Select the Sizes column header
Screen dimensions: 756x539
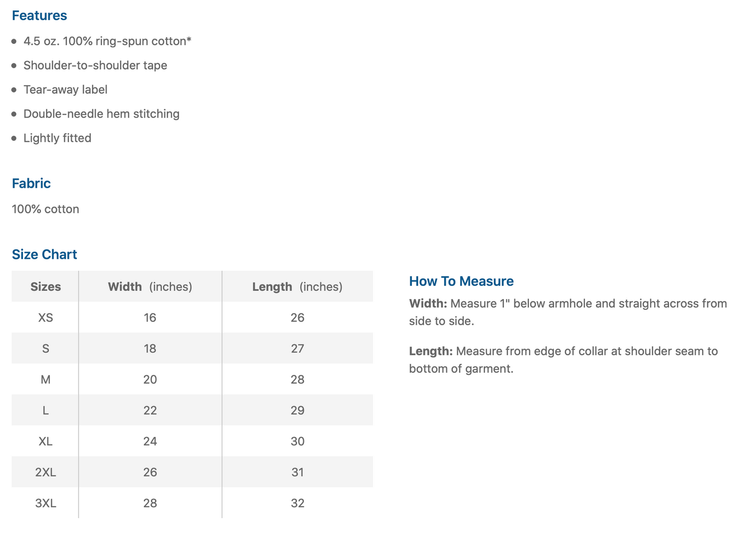(46, 286)
